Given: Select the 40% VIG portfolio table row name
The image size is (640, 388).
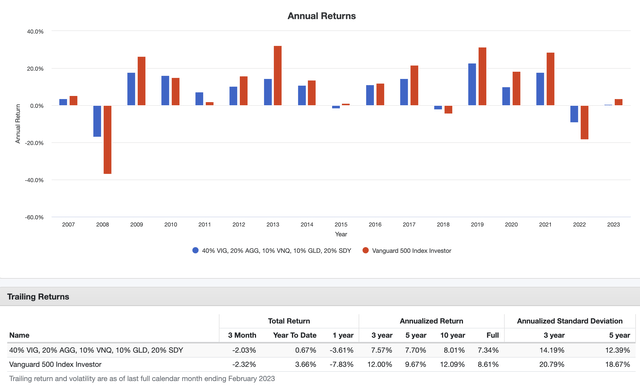Looking at the screenshot, I should (x=96, y=350).
